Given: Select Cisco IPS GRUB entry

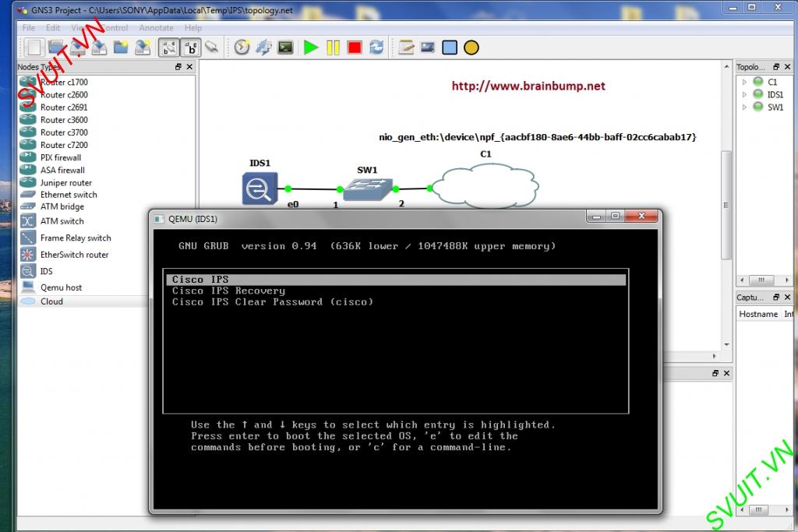Looking at the screenshot, I should (x=395, y=280).
